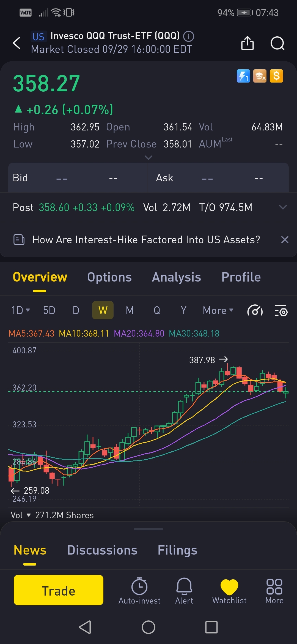The width and height of the screenshot is (297, 644).
Task: Open the 1D interval dropdown
Action: (20, 310)
